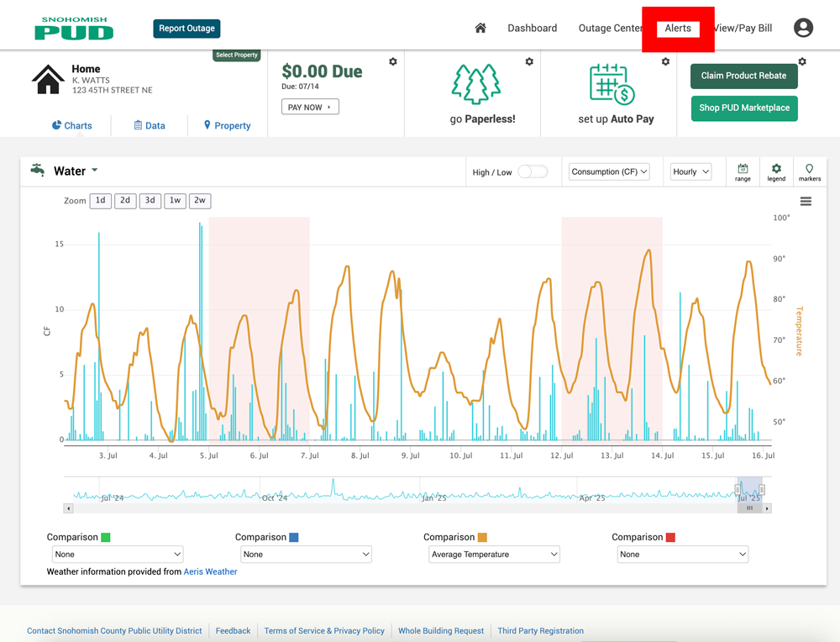Click the navigator scrollbar thumb handle
The image size is (840, 642).
749,508
